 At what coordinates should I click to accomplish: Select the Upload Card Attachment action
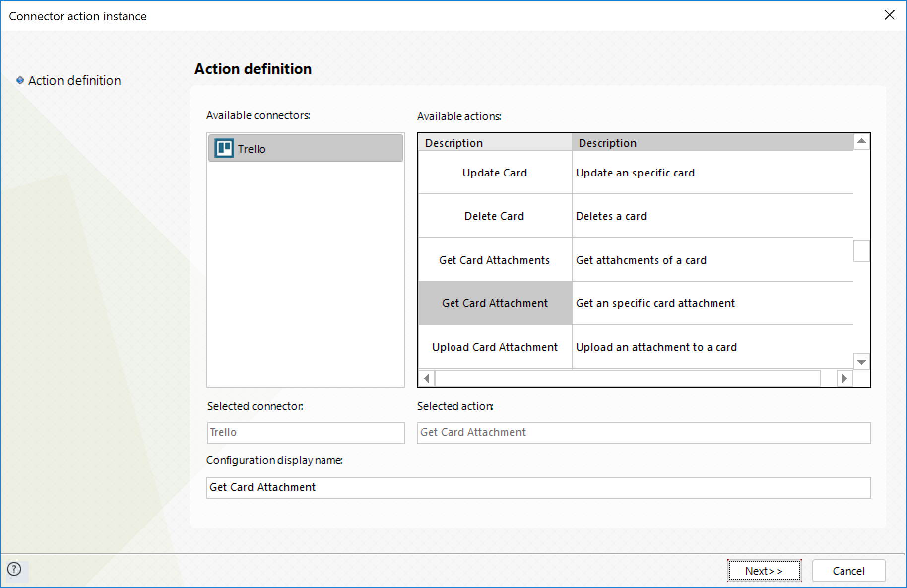click(x=495, y=347)
